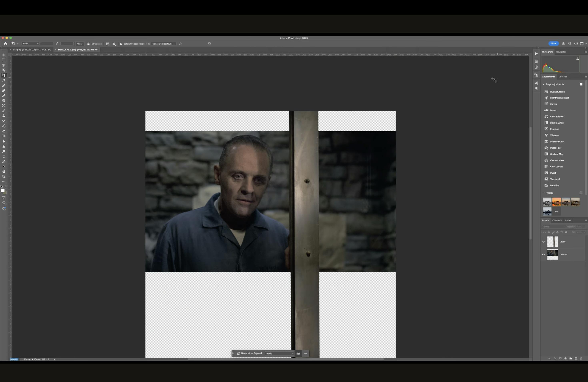Click the zoom percentage field 66.67%
Viewport: 588px width, 382px height.
pyautogui.click(x=14, y=360)
